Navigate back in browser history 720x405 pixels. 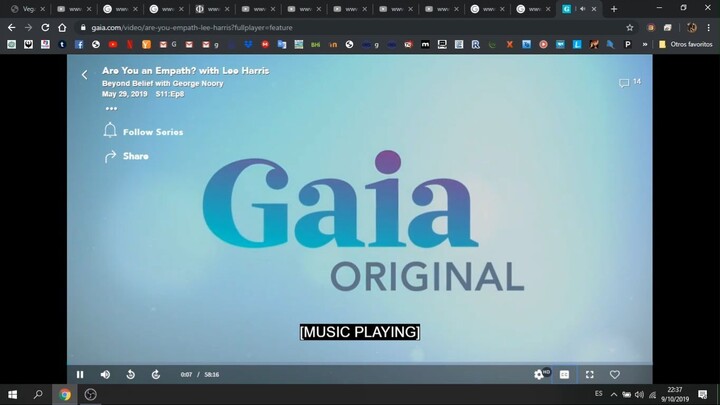[x=11, y=28]
